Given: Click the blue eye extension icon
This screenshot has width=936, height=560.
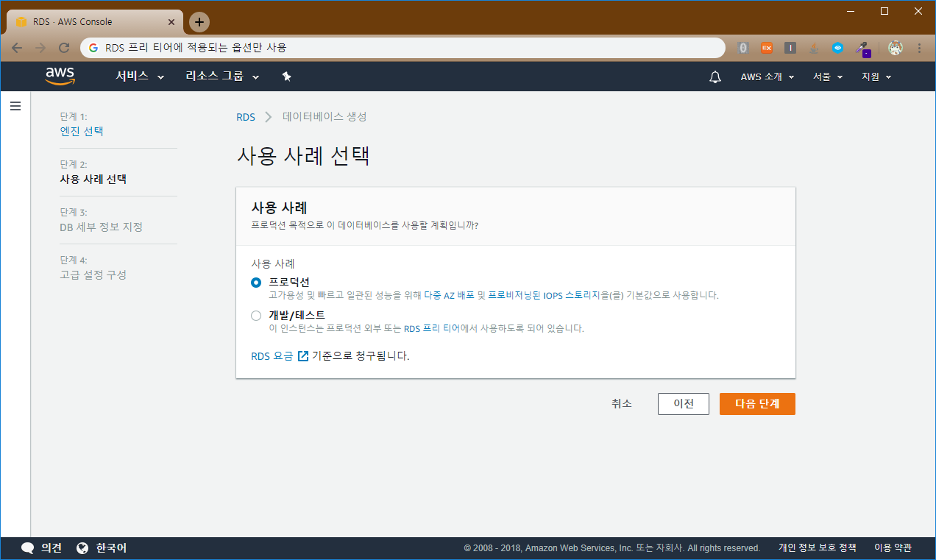Looking at the screenshot, I should pyautogui.click(x=837, y=48).
